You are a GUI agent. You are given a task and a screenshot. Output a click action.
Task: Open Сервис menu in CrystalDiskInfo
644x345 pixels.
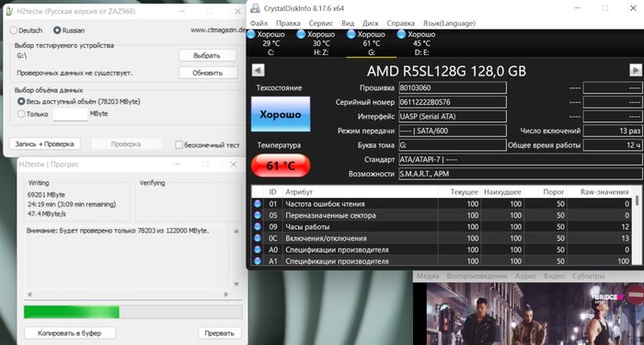(321, 23)
